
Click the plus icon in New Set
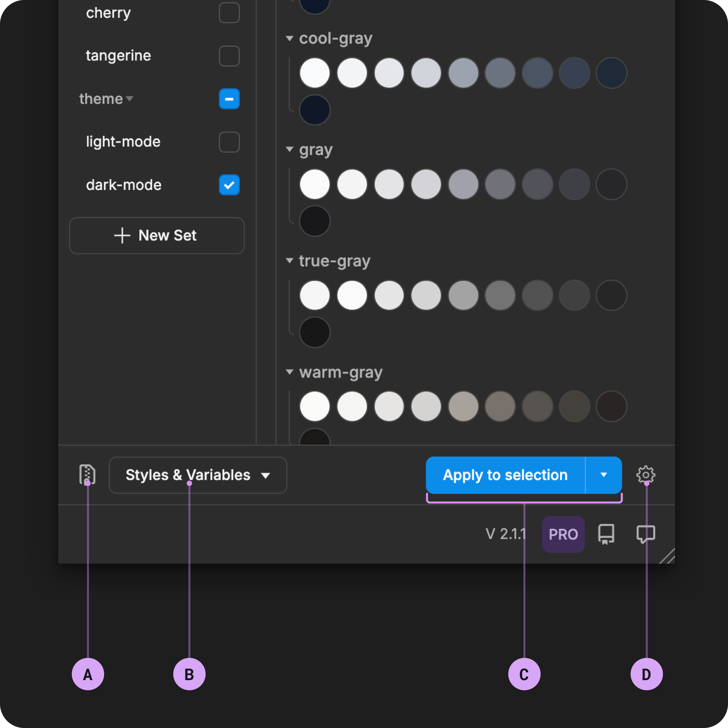pyautogui.click(x=122, y=236)
